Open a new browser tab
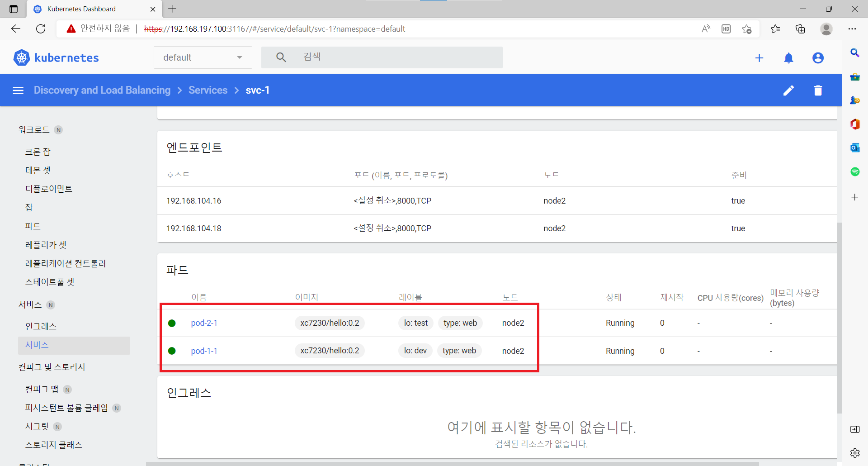The height and width of the screenshot is (466, 868). tap(172, 9)
